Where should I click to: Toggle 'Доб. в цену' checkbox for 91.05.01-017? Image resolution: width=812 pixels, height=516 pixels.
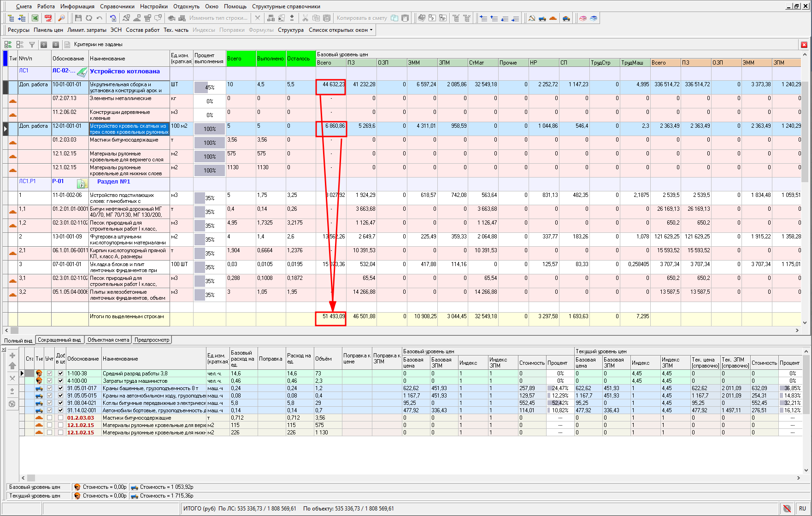click(x=60, y=388)
